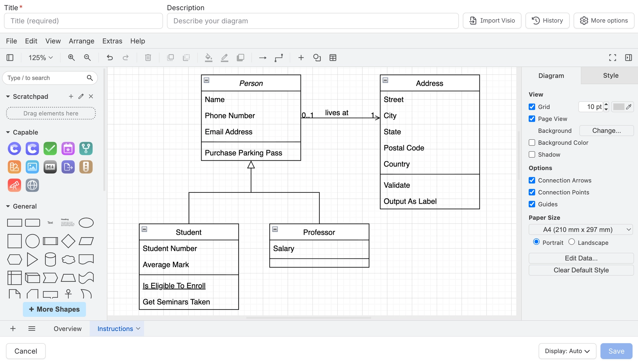The width and height of the screenshot is (638, 364).
Task: Open the line color pencil tool
Action: [x=224, y=58]
